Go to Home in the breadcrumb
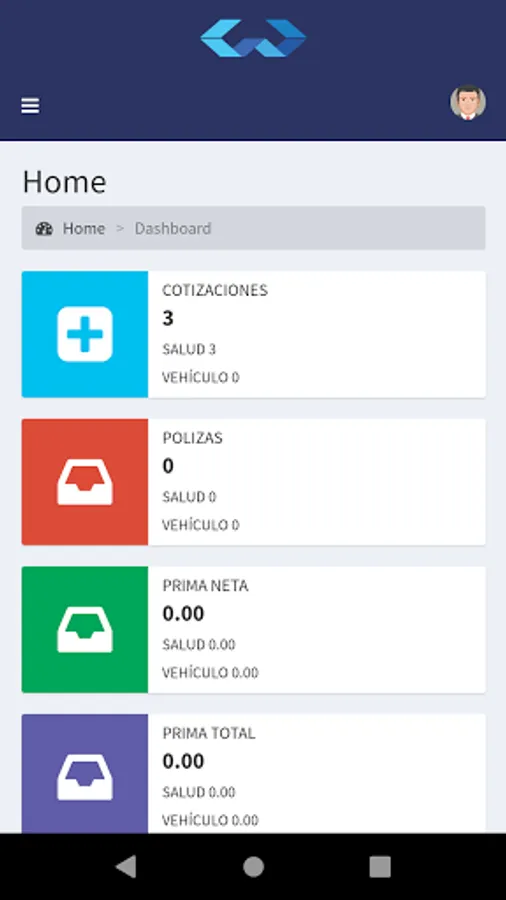 [x=84, y=228]
